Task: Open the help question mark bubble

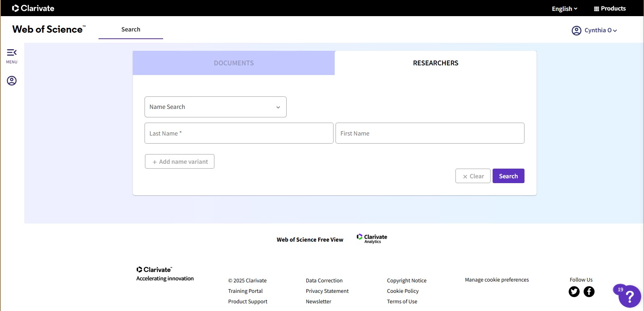Action: 629,297
